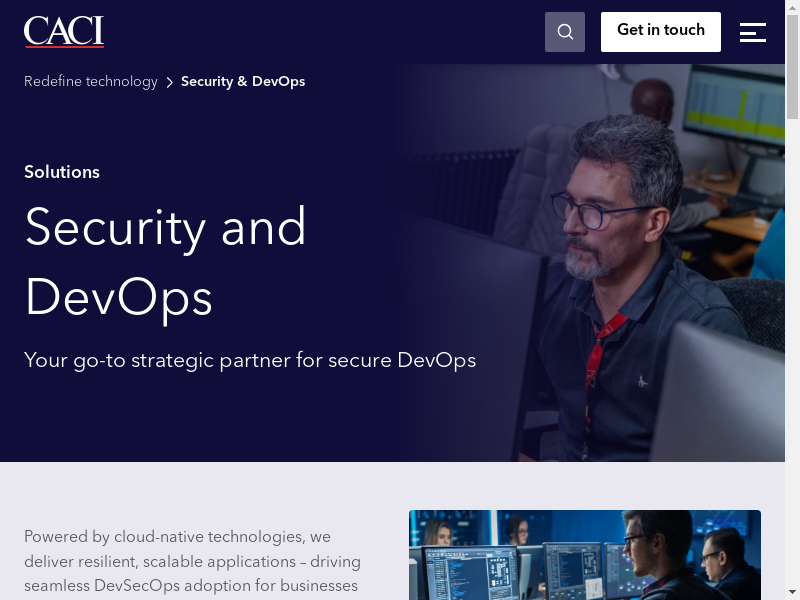Go to Redefine technology breadcrumb
Viewport: 800px width, 600px height.
point(91,82)
